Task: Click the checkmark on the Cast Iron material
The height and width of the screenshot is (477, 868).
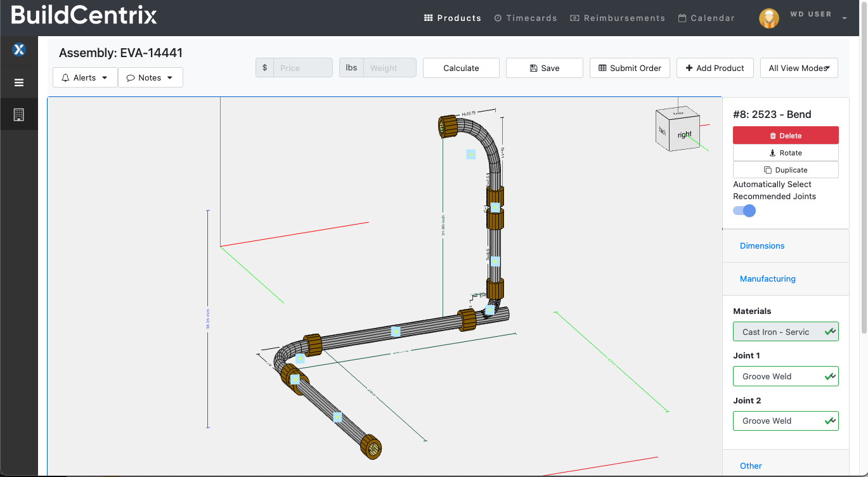Action: [x=829, y=331]
